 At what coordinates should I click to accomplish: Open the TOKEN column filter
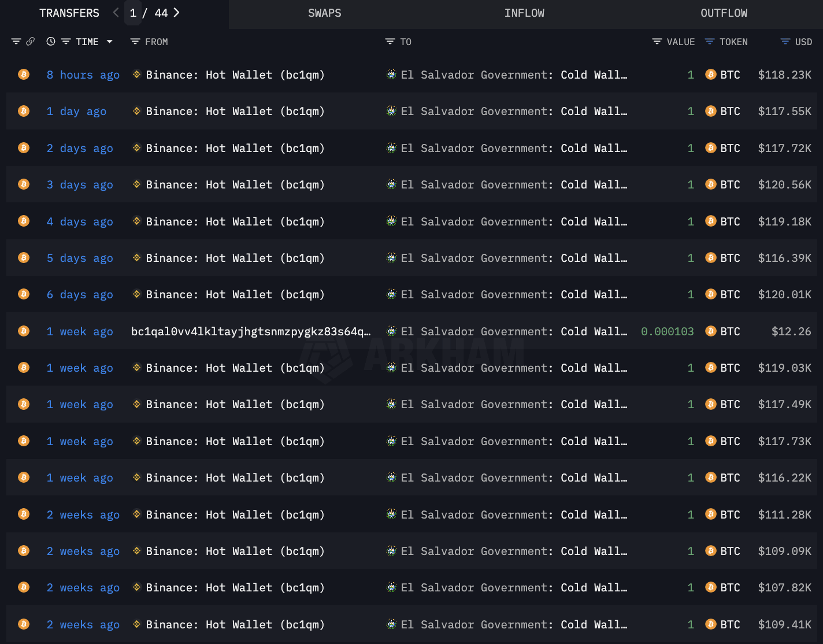coord(710,42)
